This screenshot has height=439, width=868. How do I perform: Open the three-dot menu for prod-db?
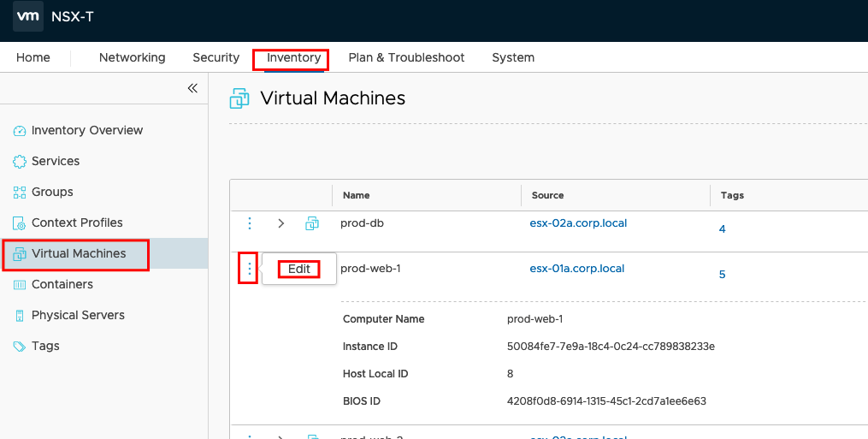(x=250, y=223)
